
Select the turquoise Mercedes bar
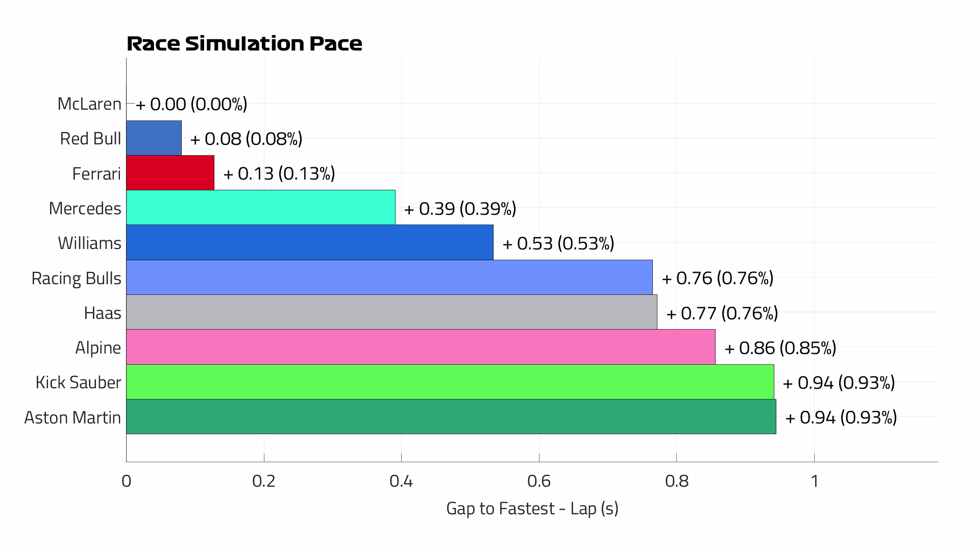click(260, 208)
